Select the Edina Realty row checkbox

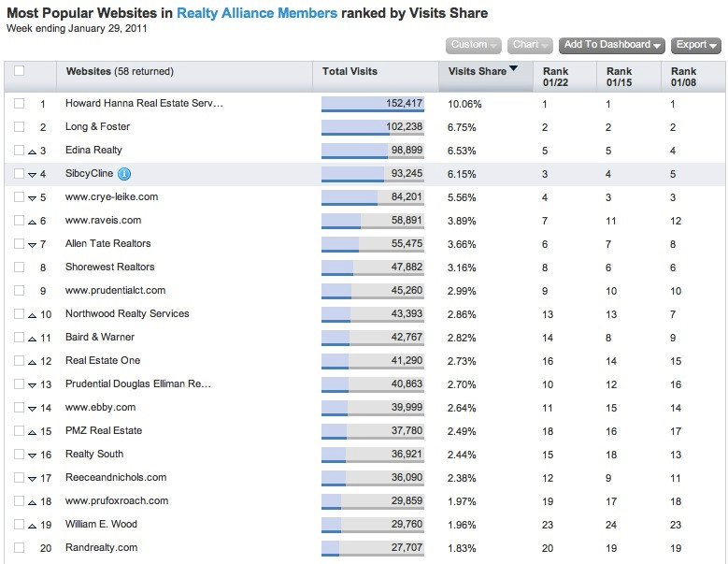pyautogui.click(x=19, y=150)
